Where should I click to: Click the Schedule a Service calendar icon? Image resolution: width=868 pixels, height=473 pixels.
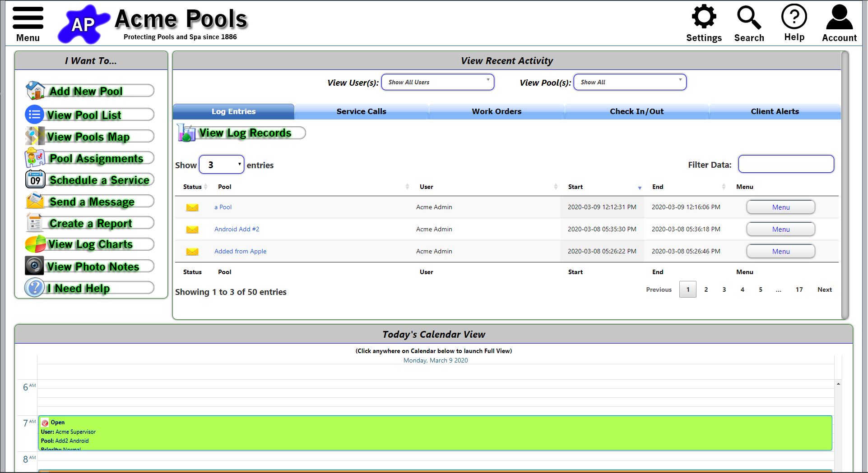35,180
